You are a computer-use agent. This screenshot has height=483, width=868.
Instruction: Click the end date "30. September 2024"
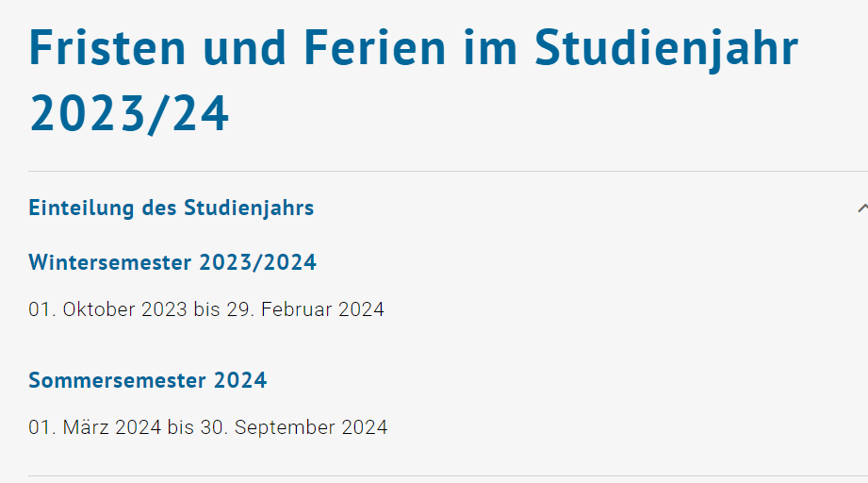(x=292, y=427)
